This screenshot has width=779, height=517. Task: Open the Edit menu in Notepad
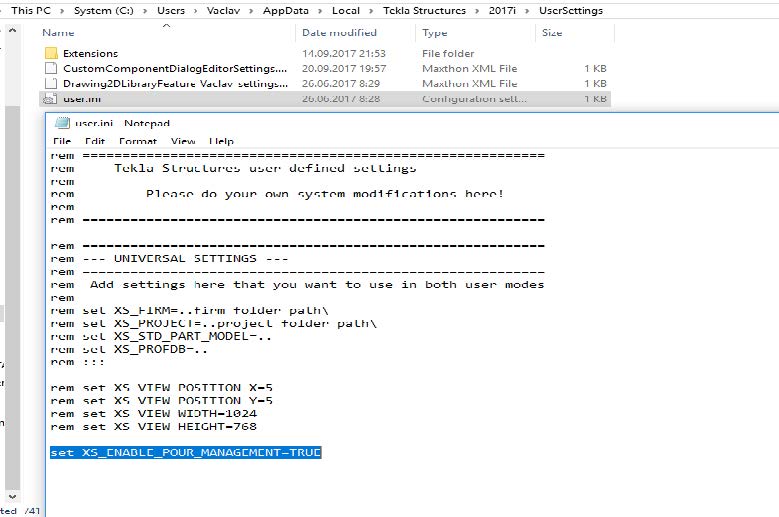[94, 141]
